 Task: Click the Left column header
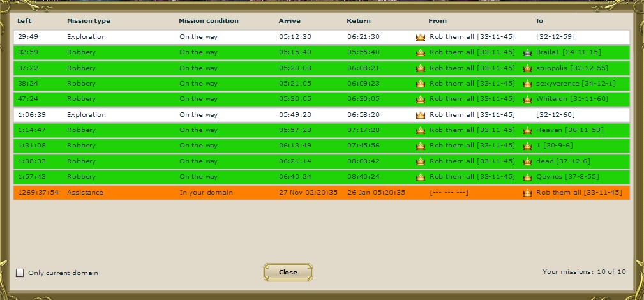(x=23, y=21)
